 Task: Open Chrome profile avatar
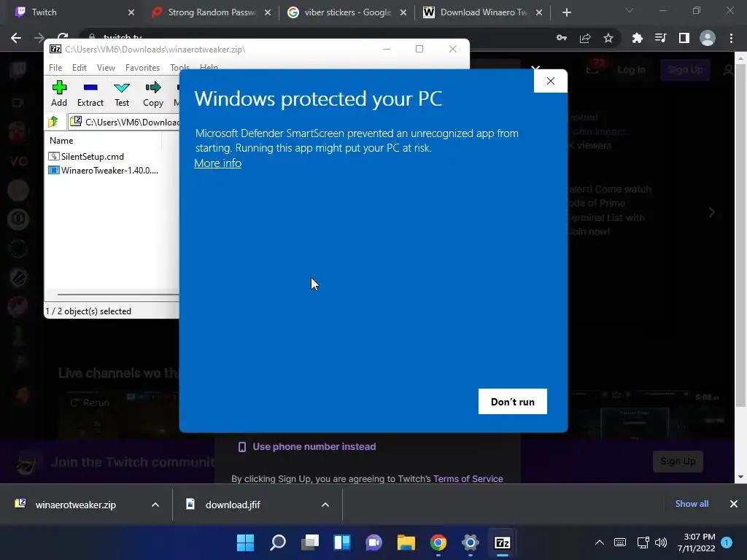[708, 38]
